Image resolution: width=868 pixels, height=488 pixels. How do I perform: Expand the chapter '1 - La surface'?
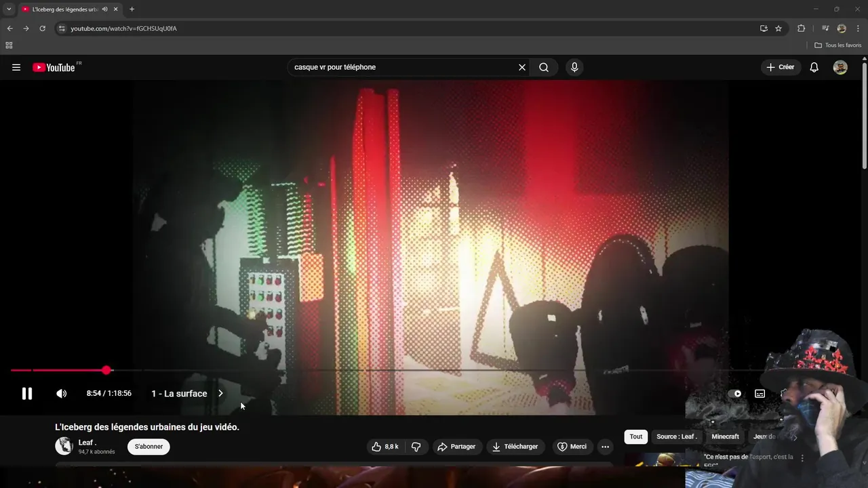pos(187,393)
